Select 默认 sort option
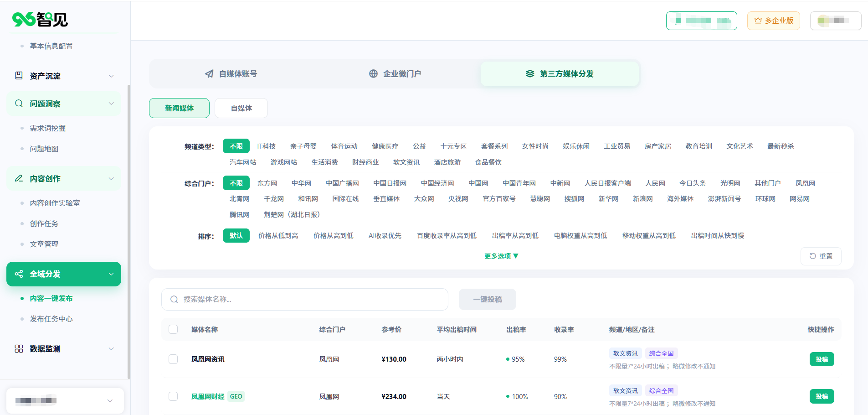 pos(236,236)
